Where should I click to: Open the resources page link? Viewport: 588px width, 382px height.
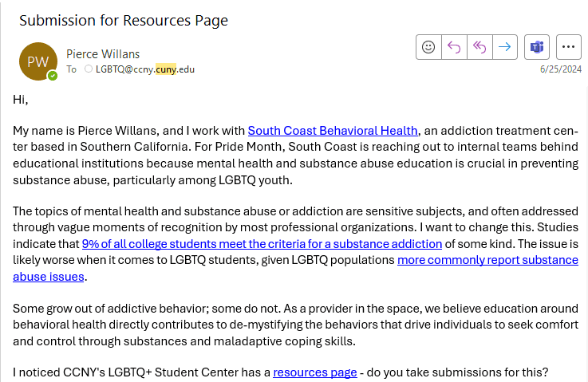click(315, 372)
